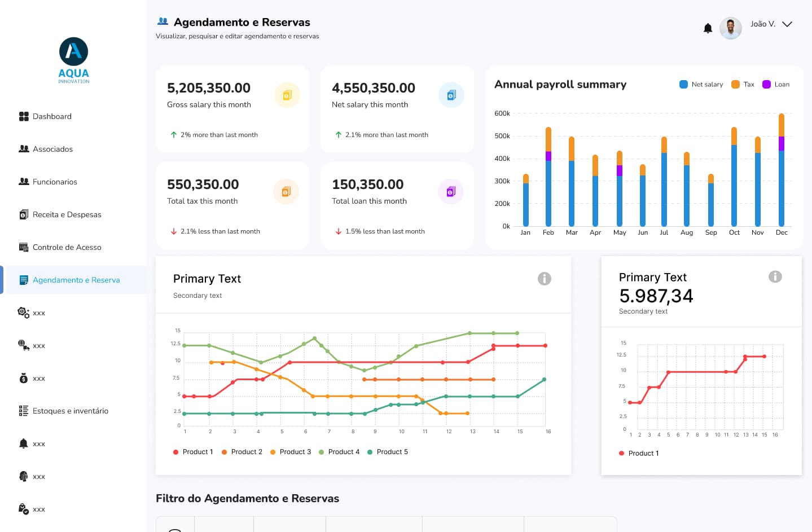Open Dashboard from the sidebar
The image size is (812, 532).
pyautogui.click(x=52, y=117)
